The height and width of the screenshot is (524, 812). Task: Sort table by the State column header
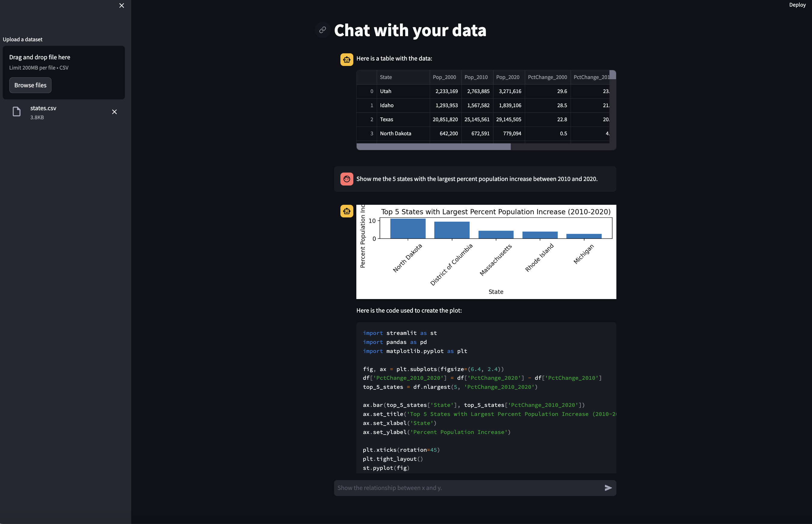click(x=403, y=77)
